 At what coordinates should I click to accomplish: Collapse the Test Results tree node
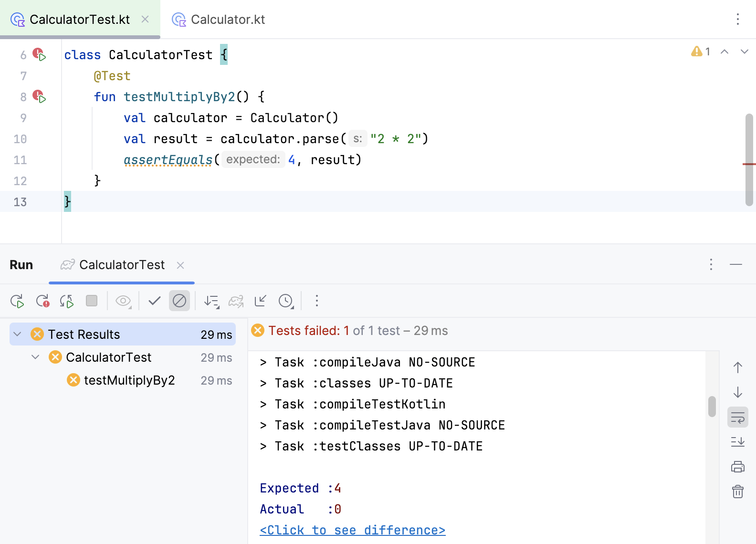coord(18,334)
